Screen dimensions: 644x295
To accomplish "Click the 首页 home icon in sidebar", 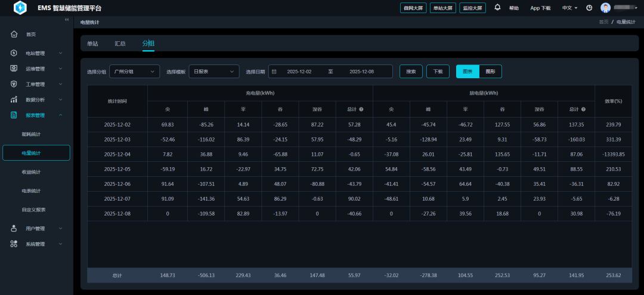I will click(14, 34).
